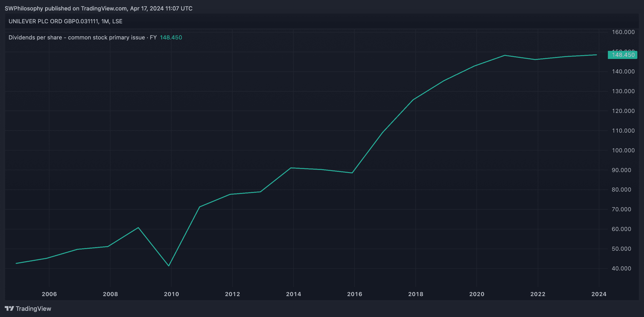Click the line's low point near 2010

(x=169, y=266)
